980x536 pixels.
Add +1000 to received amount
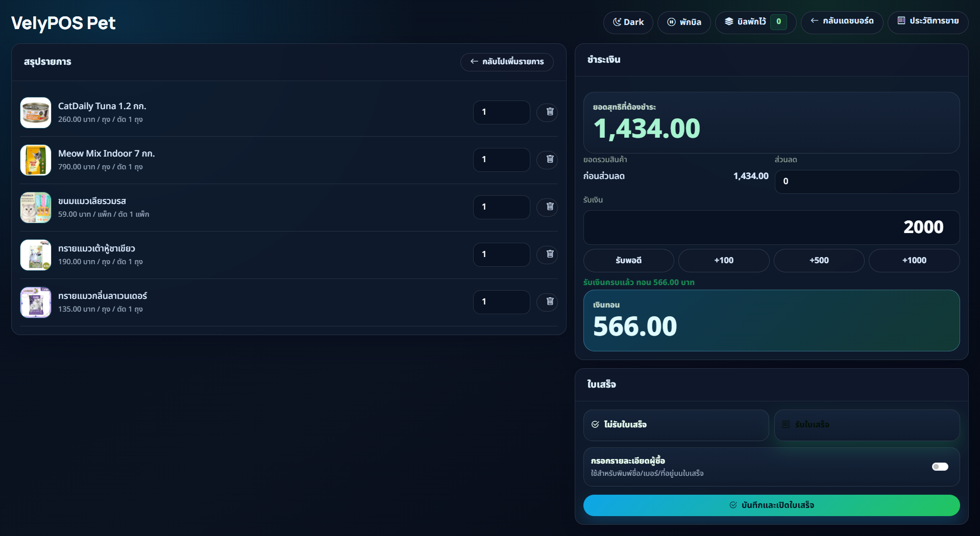[x=914, y=261]
